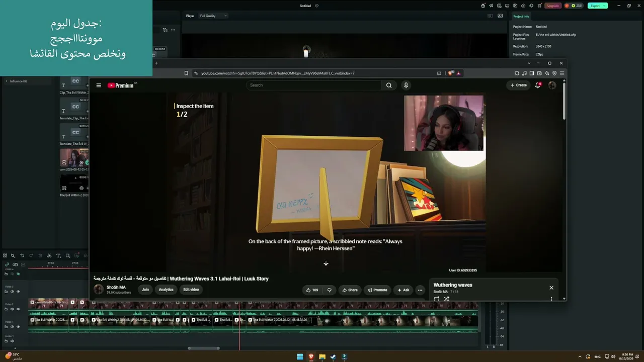Image resolution: width=644 pixels, height=362 pixels.
Task: Select the text tool in timeline toolbar
Action: (x=58, y=256)
